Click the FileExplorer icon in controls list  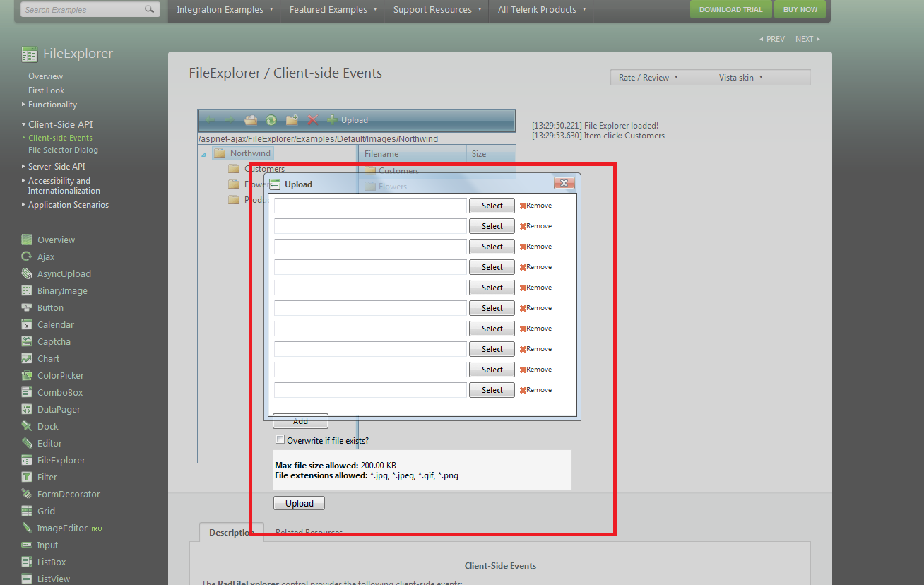tap(27, 460)
